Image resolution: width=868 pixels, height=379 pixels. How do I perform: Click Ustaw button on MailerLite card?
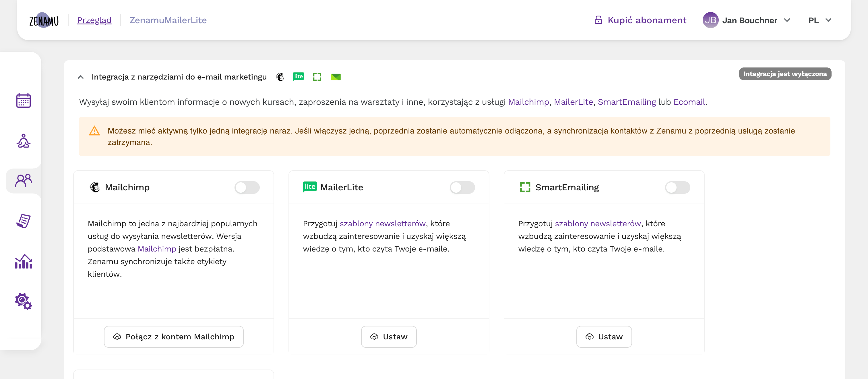point(389,337)
